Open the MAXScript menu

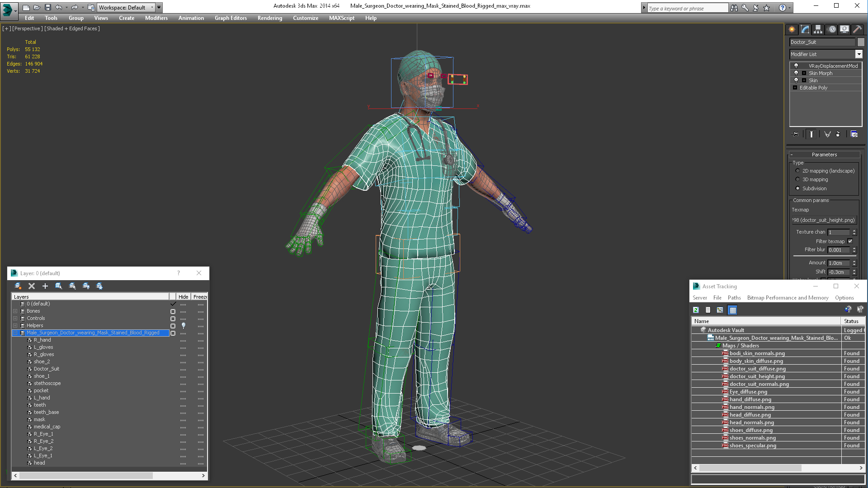pos(342,18)
